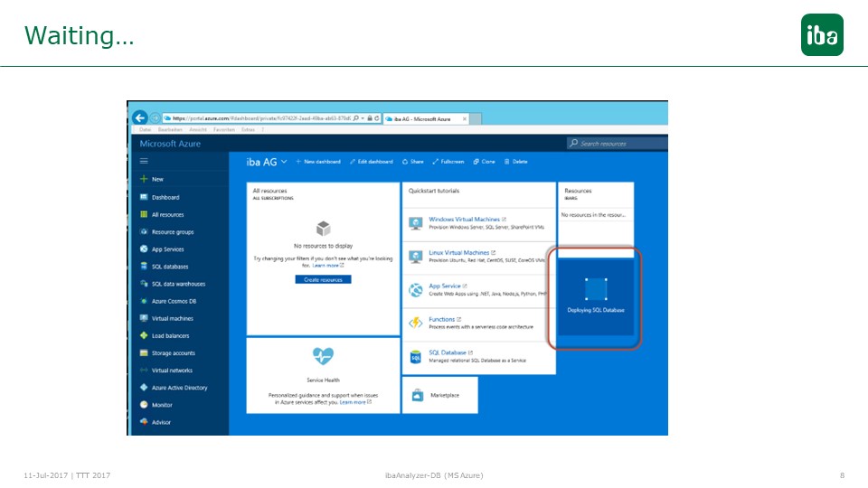Open the Bearbeiten menu
This screenshot has height=488, width=868.
click(170, 129)
